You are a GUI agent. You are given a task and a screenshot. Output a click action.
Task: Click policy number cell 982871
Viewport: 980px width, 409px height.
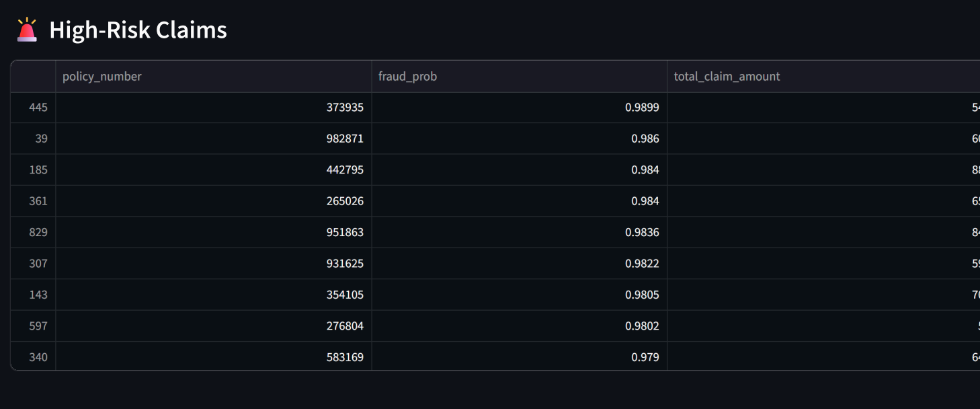[x=345, y=139]
